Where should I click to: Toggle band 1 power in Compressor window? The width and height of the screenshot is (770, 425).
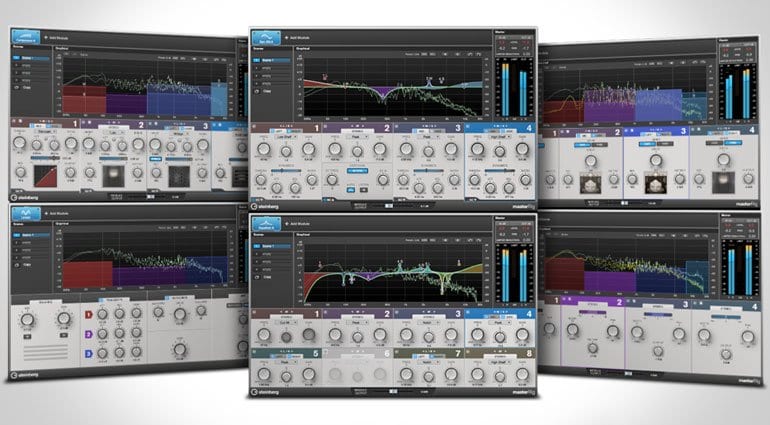(14, 120)
